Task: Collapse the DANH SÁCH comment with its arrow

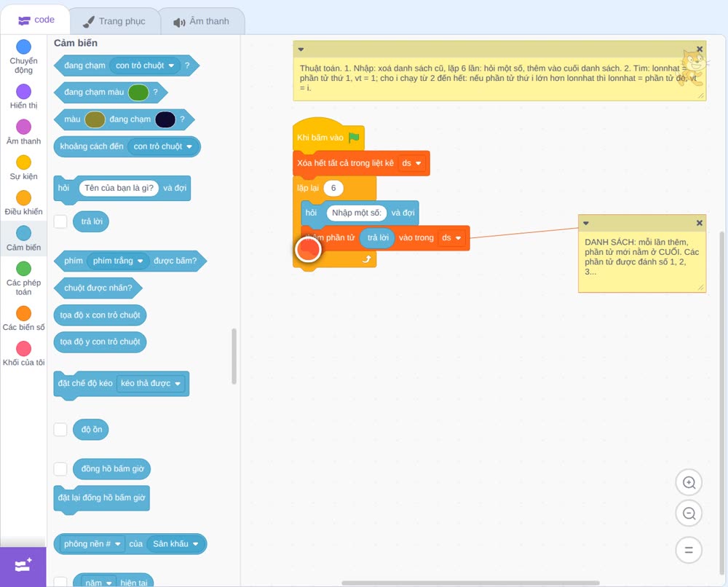Action: (x=586, y=223)
